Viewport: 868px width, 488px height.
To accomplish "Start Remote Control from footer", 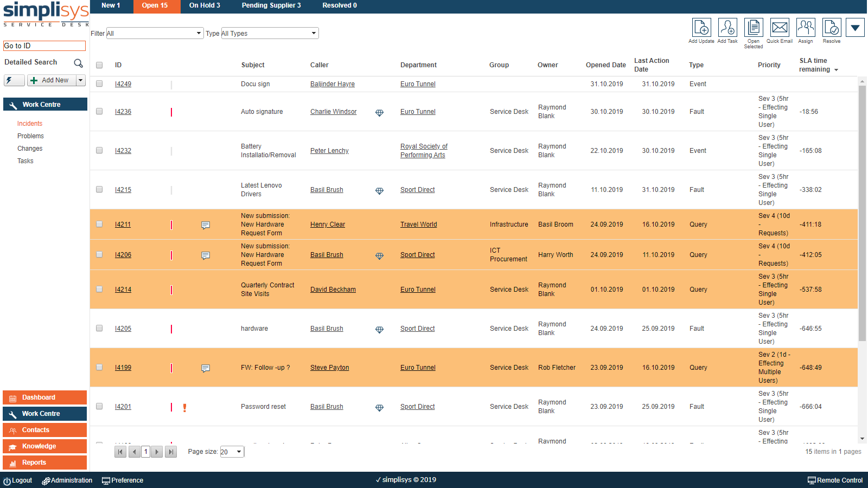I will tap(835, 480).
